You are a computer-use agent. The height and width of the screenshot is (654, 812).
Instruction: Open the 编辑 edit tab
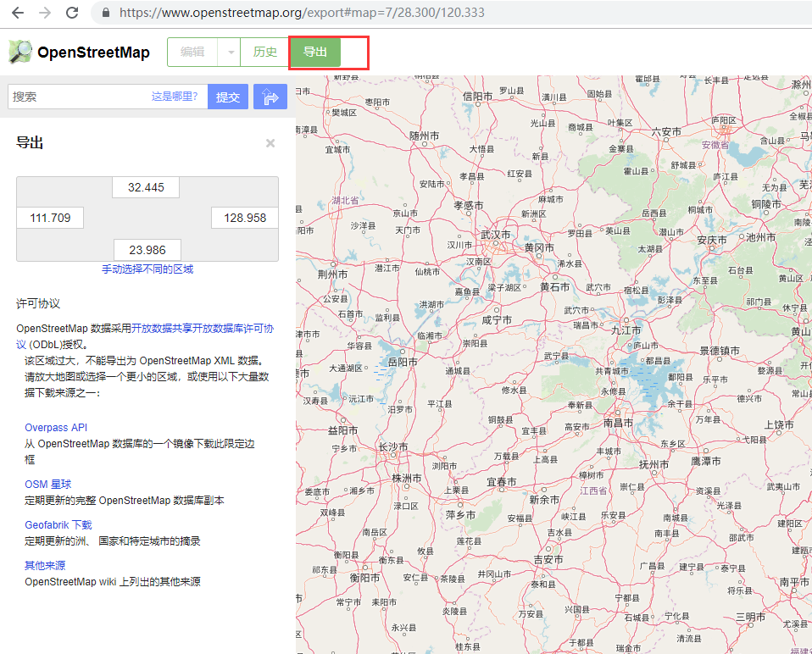[192, 52]
